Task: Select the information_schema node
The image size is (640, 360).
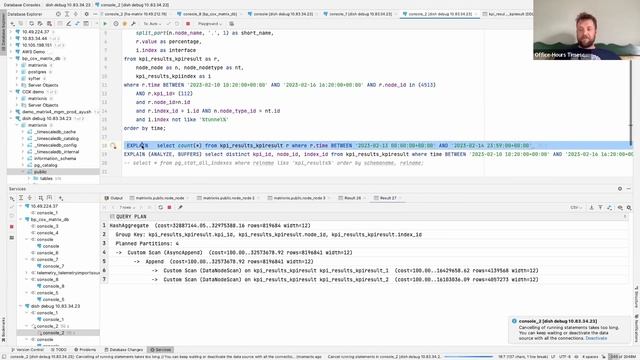Action: 55,158
